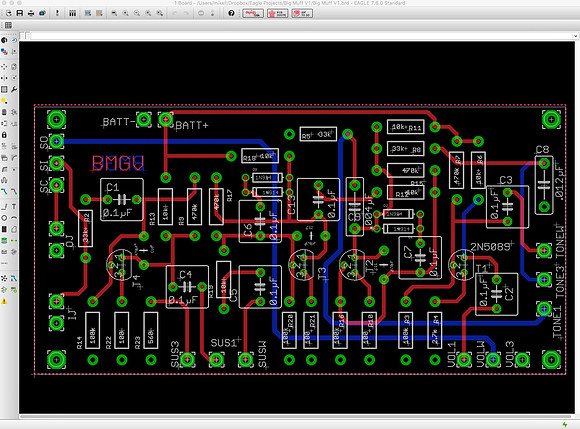
Task: Redraw the board view
Action: click(x=148, y=13)
